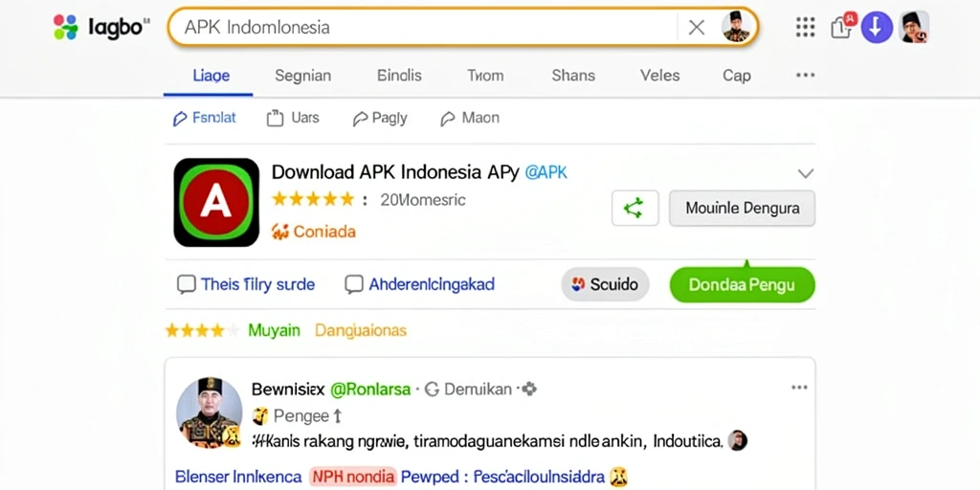
Task: Switch to the Liage tab
Action: [x=212, y=76]
